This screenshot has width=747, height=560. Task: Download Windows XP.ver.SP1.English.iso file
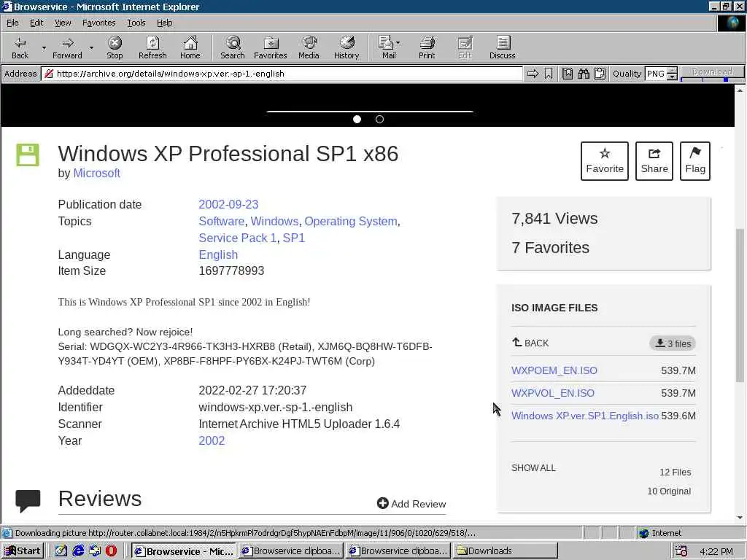point(585,415)
